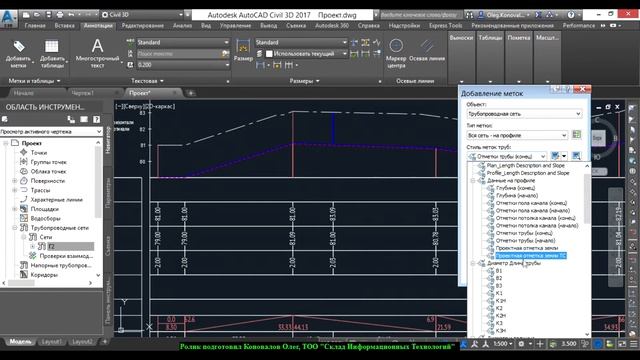640x360 pixels.
Task: Open the AutoCAD application menu logo
Action: (8, 19)
